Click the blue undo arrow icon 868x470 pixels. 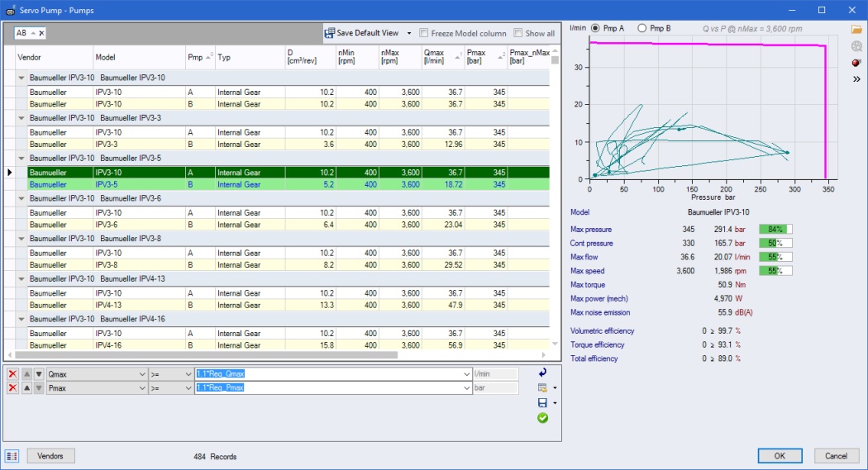[542, 373]
